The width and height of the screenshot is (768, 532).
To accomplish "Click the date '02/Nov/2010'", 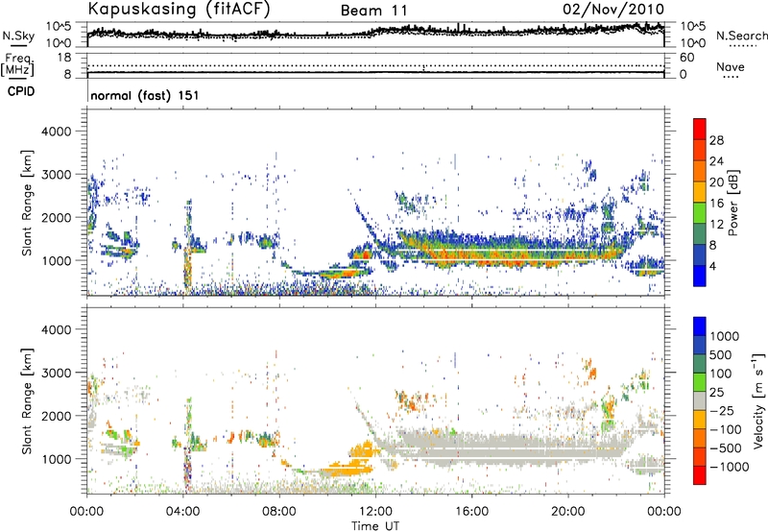I will click(x=613, y=10).
